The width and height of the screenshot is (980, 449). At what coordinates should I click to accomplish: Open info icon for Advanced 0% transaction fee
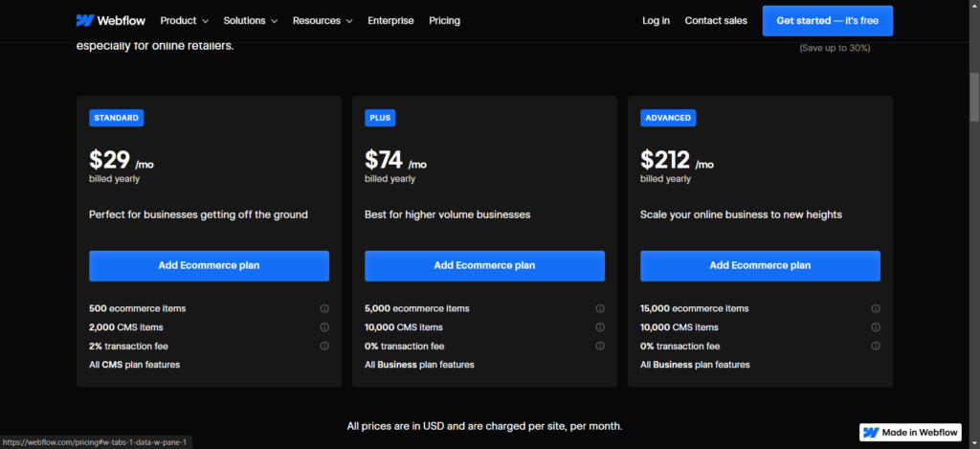(x=876, y=346)
